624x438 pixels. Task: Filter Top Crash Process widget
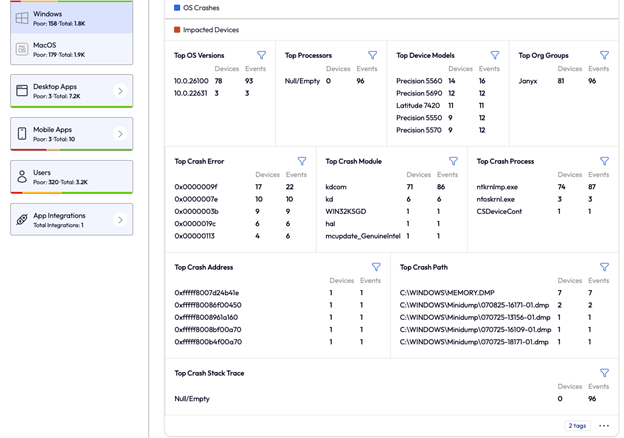coord(604,161)
